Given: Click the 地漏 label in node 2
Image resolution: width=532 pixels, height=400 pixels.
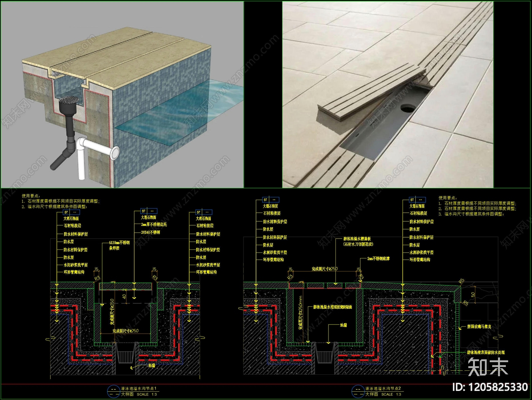Looking at the screenshot, I should (343, 325).
